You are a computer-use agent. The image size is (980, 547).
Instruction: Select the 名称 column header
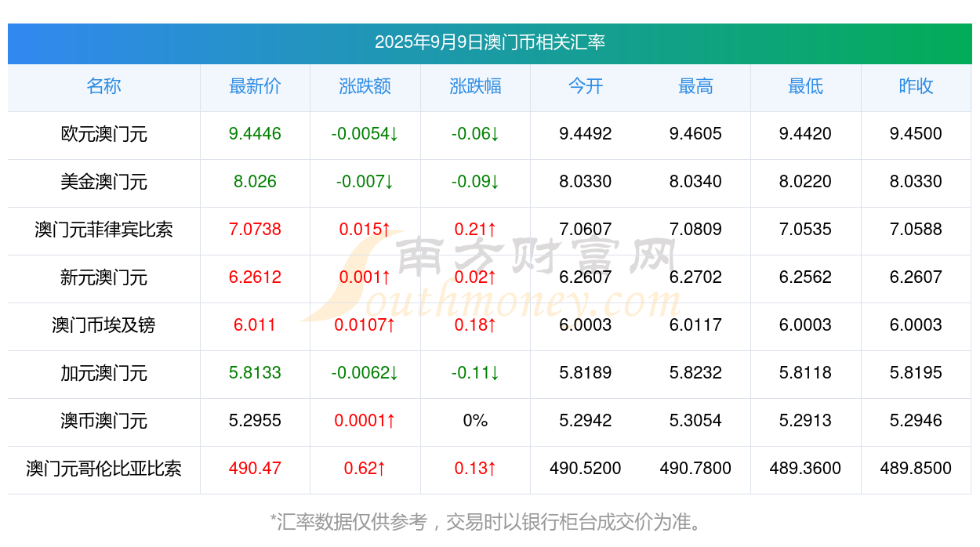(x=103, y=86)
